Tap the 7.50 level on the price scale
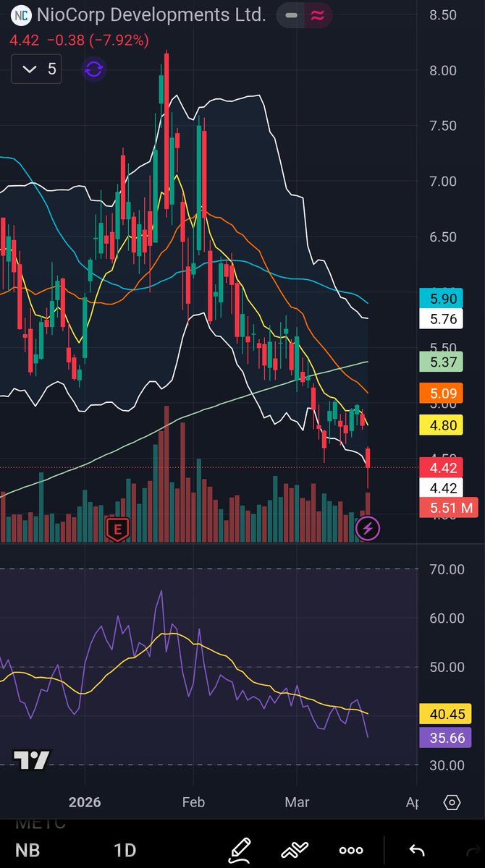 point(442,126)
